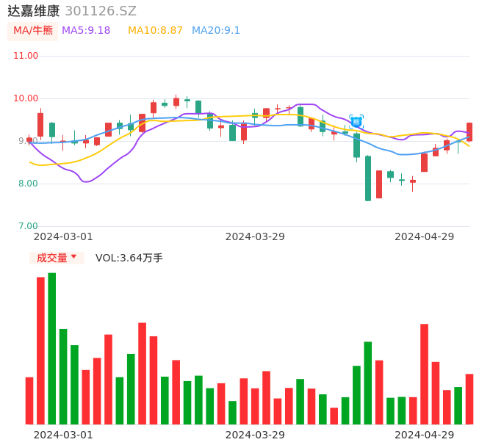
Task: Click the rightmost red candlestick
Action: [469, 131]
